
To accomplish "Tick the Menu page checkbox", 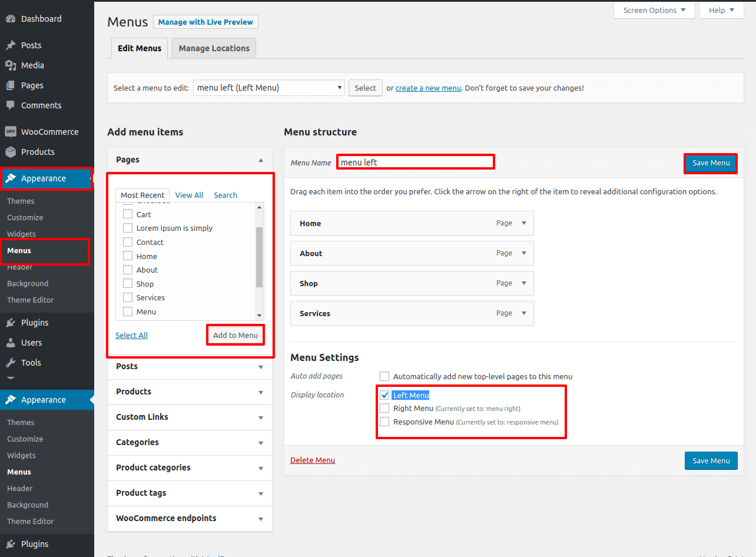I will (x=127, y=311).
